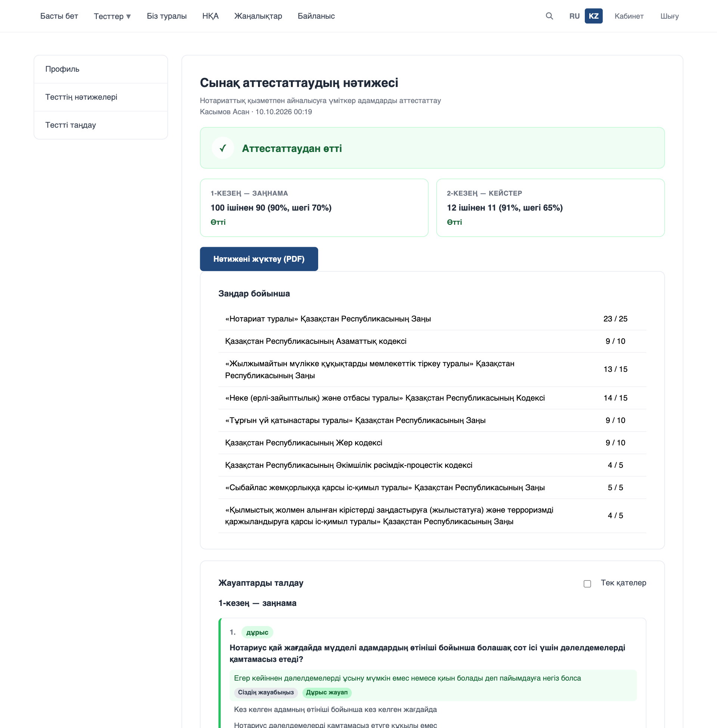Download result with Нәтижені жүктеу (PDF)
717x728 pixels.
coord(259,259)
